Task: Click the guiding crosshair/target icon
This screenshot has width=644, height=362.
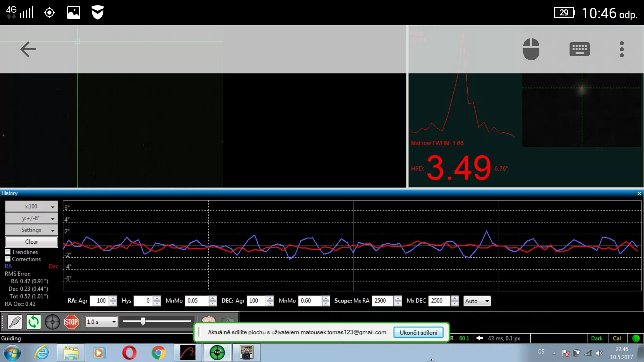Action: [x=52, y=322]
